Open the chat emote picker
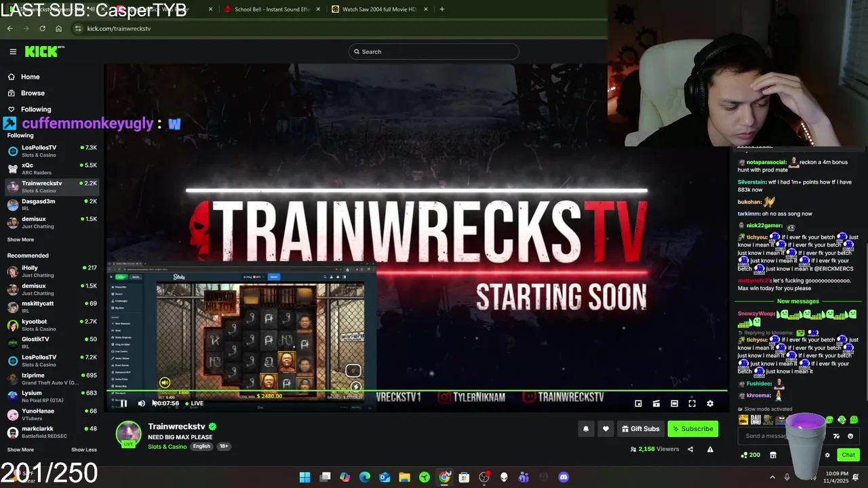Screen dimensions: 868x488 click(850, 436)
